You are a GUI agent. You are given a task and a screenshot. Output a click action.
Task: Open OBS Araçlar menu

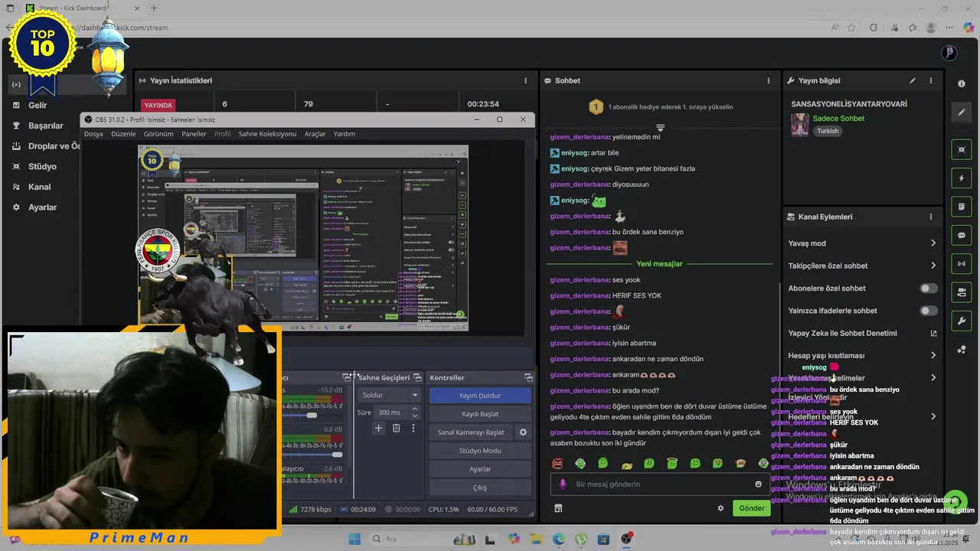tap(315, 134)
